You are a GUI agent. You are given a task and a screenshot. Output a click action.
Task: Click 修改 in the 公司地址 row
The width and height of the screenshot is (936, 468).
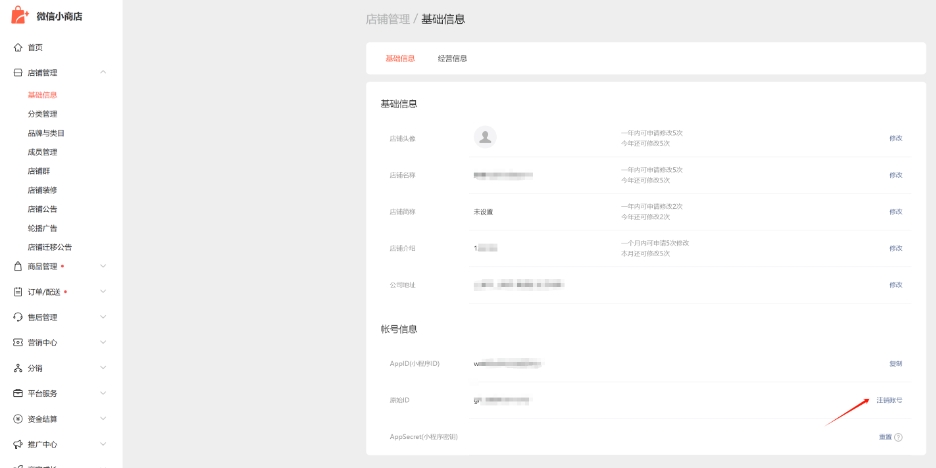[895, 285]
